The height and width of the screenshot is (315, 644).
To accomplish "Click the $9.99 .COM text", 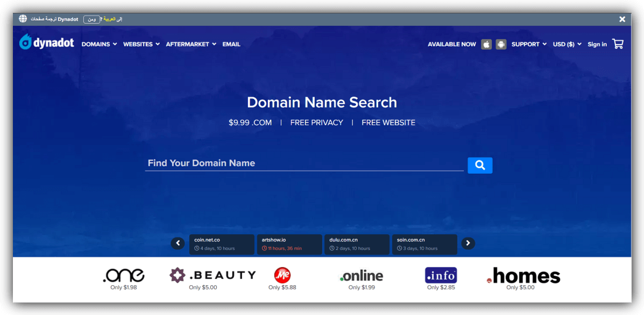I will 250,123.
